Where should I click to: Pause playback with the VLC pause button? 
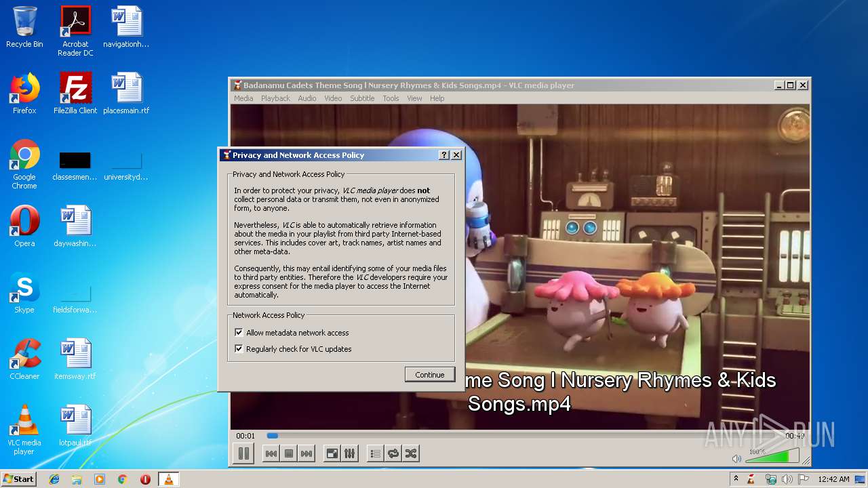[243, 453]
